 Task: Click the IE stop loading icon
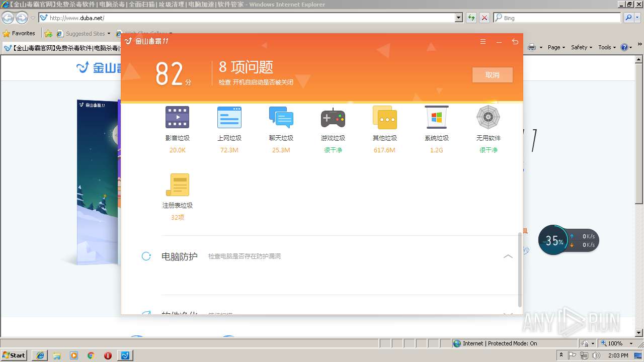pos(485,18)
